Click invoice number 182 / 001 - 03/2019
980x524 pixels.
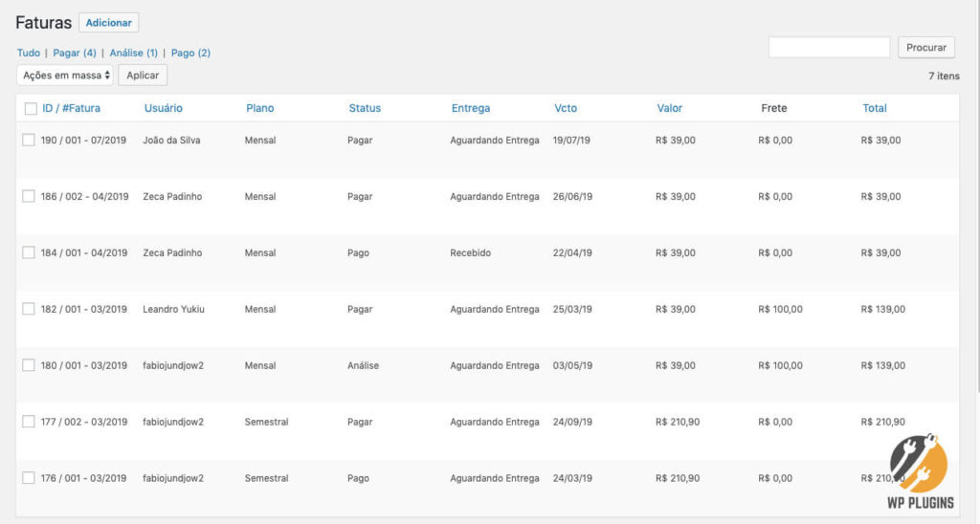click(x=84, y=309)
